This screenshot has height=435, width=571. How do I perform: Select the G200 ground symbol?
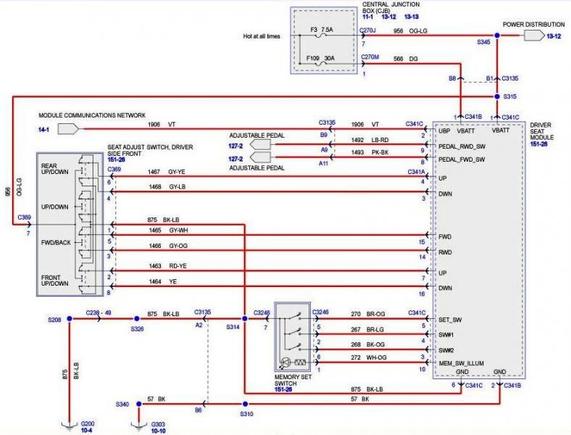[x=69, y=424]
